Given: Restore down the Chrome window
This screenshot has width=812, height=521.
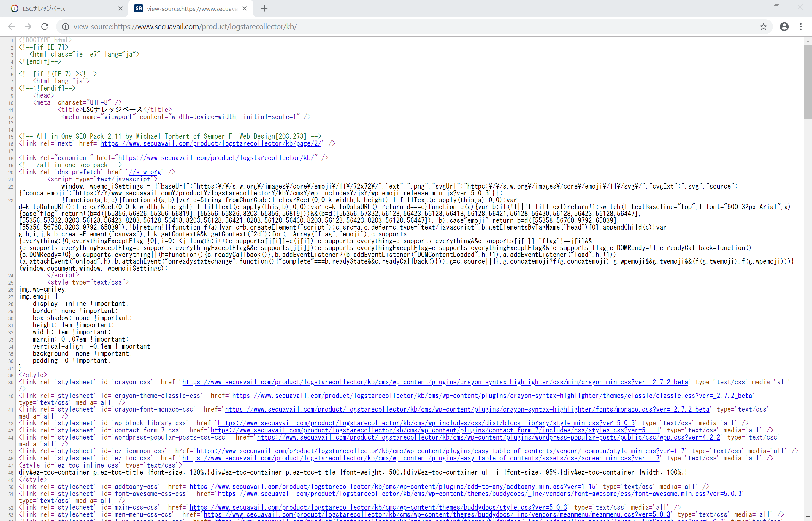Looking at the screenshot, I should [776, 7].
